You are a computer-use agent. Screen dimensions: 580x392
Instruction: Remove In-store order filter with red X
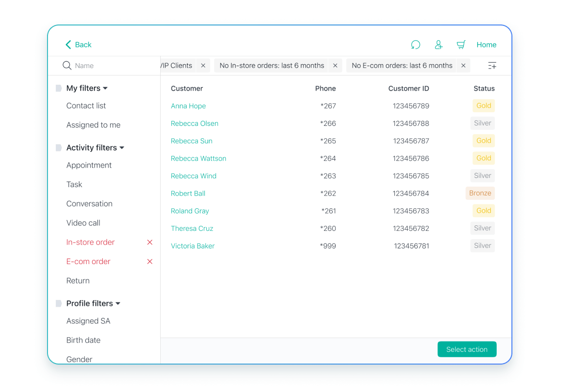[150, 242]
